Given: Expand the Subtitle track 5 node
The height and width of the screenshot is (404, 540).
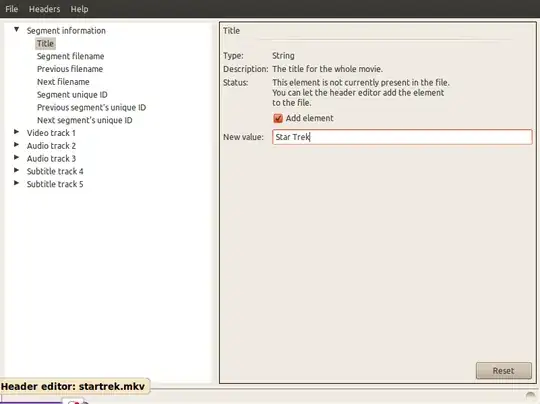Looking at the screenshot, I should [16, 183].
